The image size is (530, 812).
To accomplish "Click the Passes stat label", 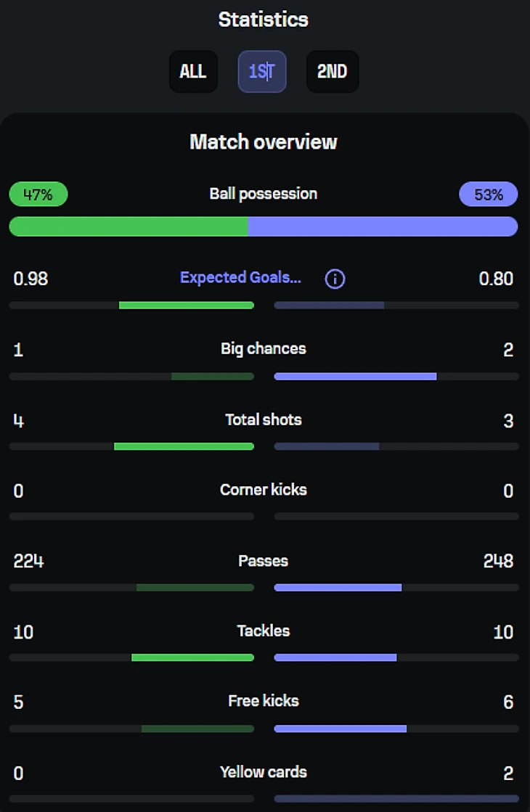I will tap(264, 561).
